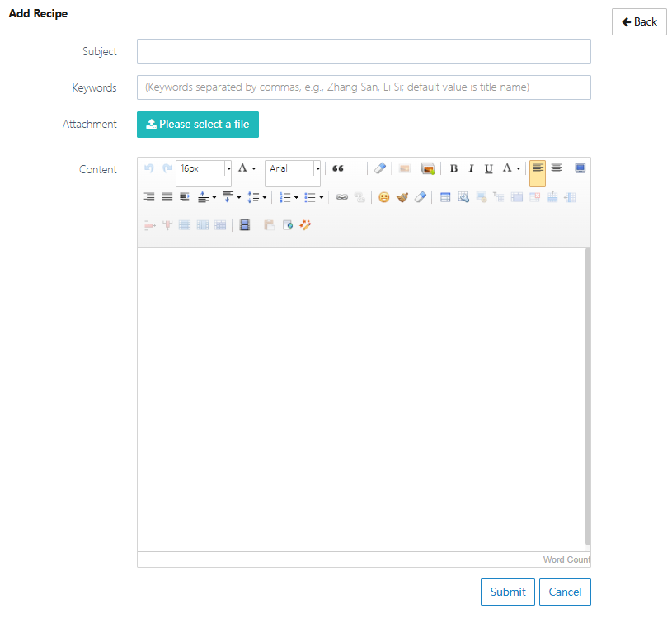Expand the ordered list style dropdown
Image resolution: width=672 pixels, height=623 pixels.
(x=296, y=197)
